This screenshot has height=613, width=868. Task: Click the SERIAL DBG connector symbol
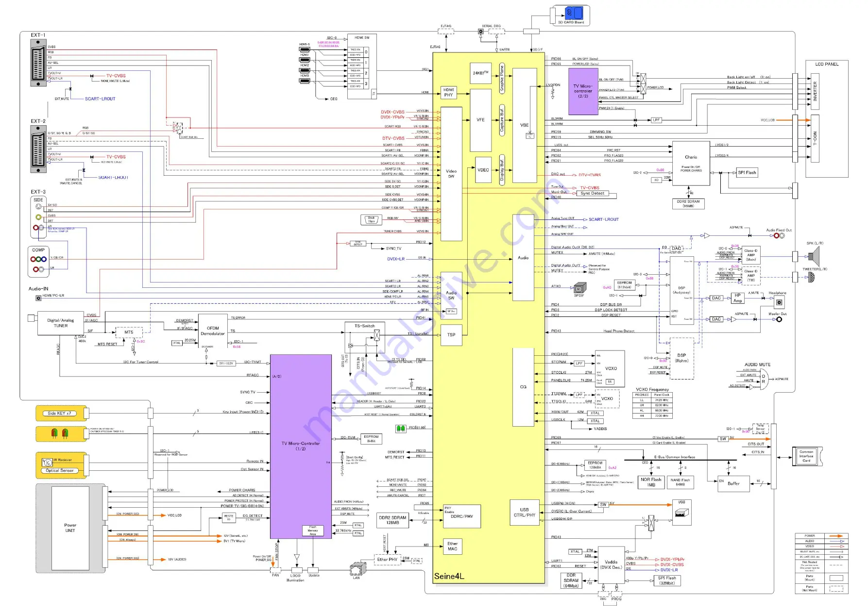click(x=496, y=32)
